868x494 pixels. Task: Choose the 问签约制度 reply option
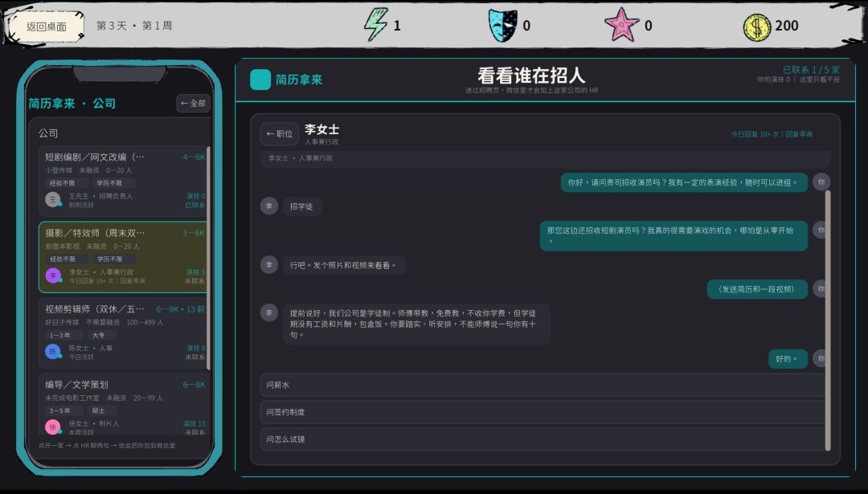542,412
